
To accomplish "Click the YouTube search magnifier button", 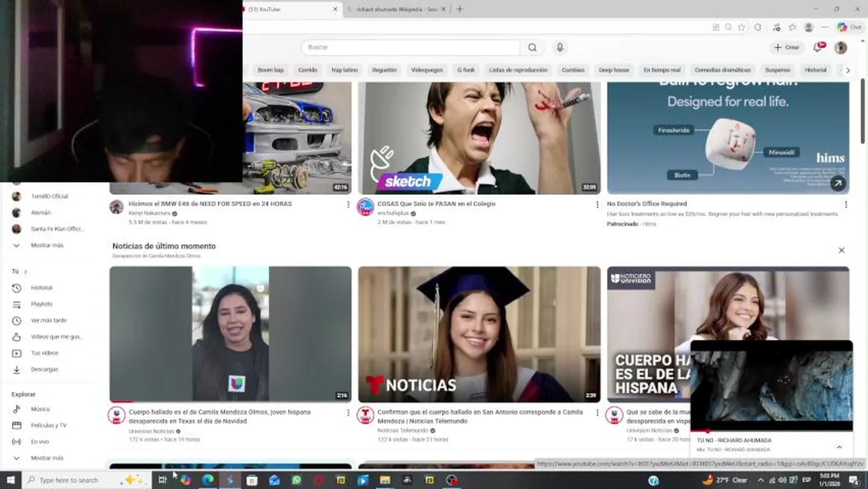I will tap(532, 48).
